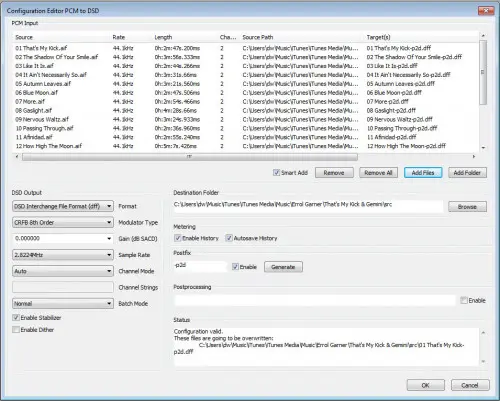Open the Format dropdown showing DSD Interchange File Format
This screenshot has width=500, height=401.
[63, 206]
